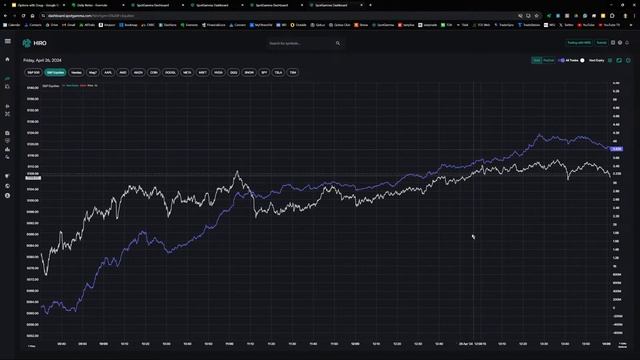The height and width of the screenshot is (360, 640).
Task: Open the chart settings circle icon
Action: coord(628,60)
